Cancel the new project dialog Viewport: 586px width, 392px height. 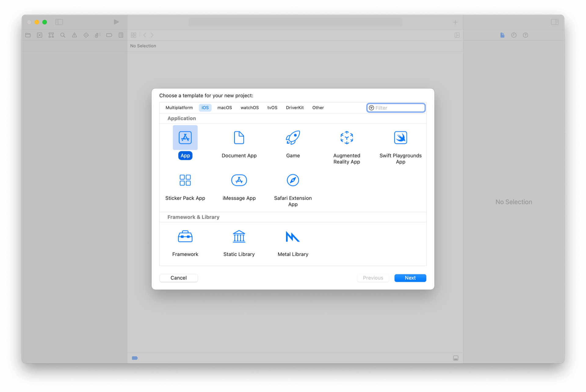point(179,278)
